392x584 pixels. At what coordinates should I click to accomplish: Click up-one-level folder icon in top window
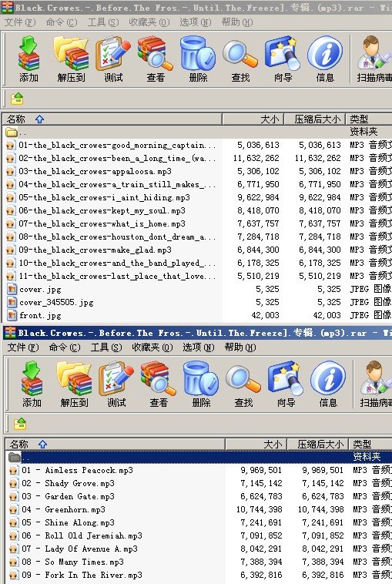click(17, 99)
